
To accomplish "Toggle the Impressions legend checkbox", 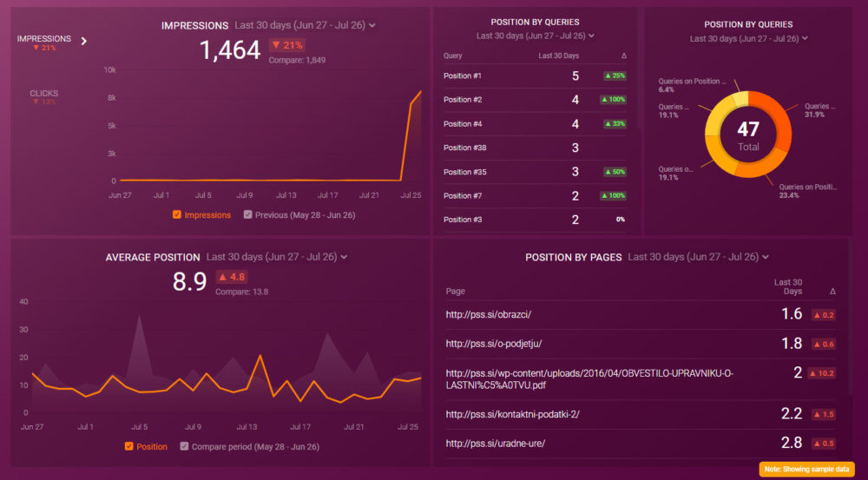I will pyautogui.click(x=177, y=215).
